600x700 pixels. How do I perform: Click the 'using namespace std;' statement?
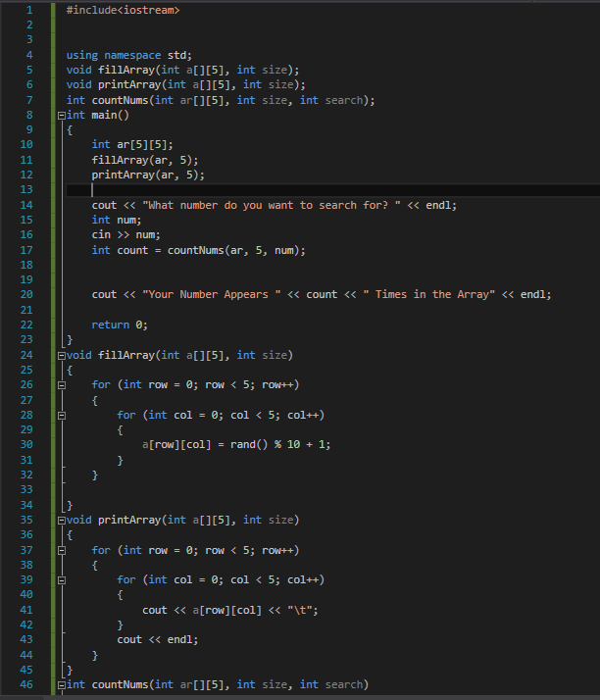click(x=129, y=55)
